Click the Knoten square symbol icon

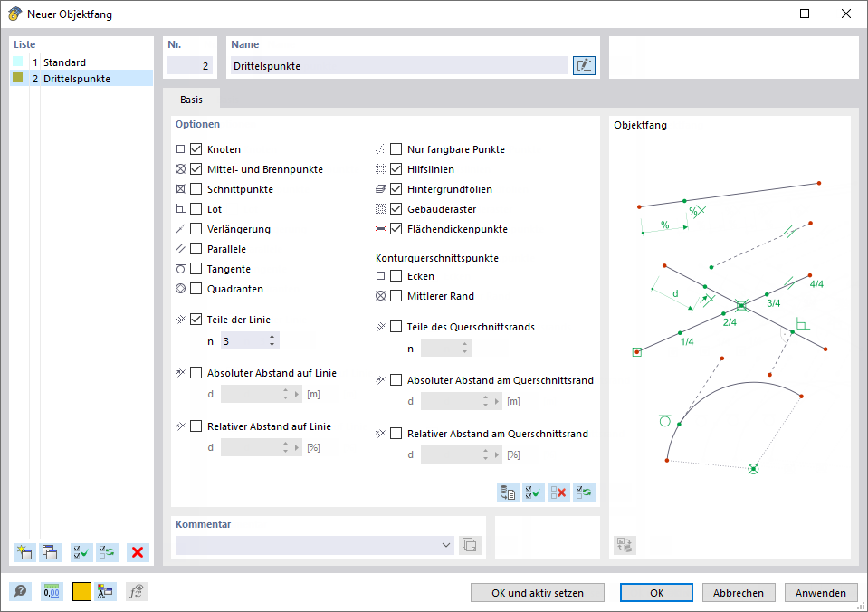[180, 149]
